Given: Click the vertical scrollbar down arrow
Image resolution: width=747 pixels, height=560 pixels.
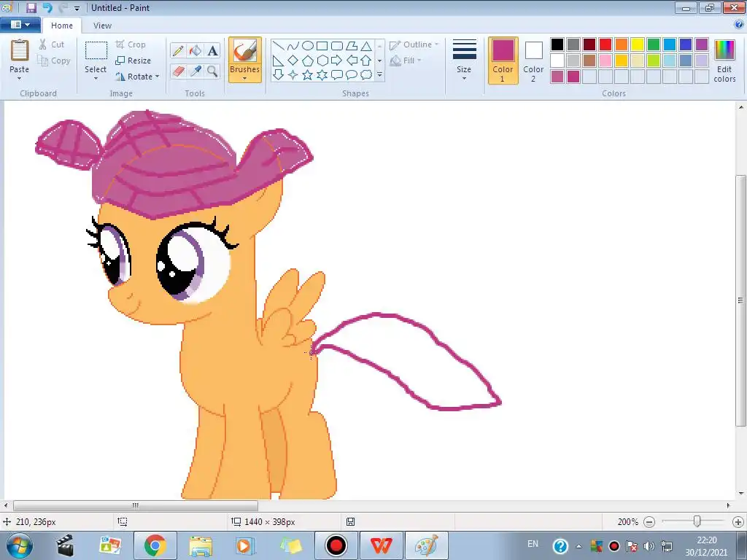Looking at the screenshot, I should (741, 494).
